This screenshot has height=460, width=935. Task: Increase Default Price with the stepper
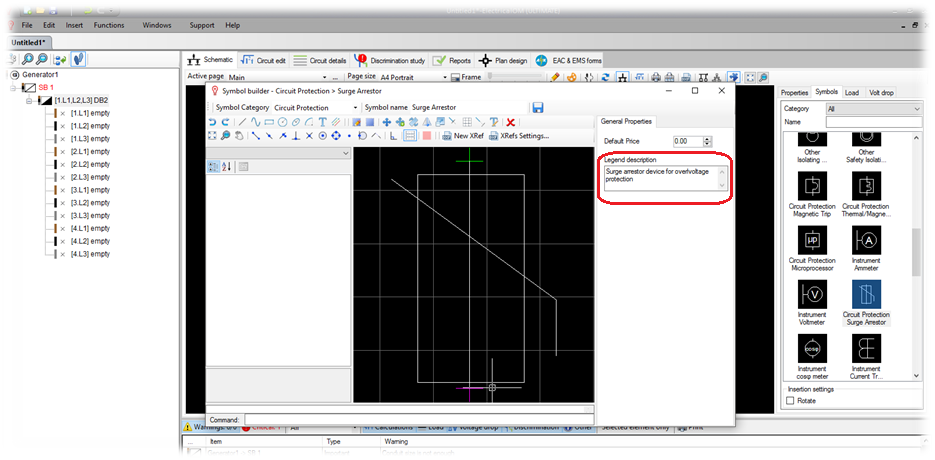pos(707,139)
